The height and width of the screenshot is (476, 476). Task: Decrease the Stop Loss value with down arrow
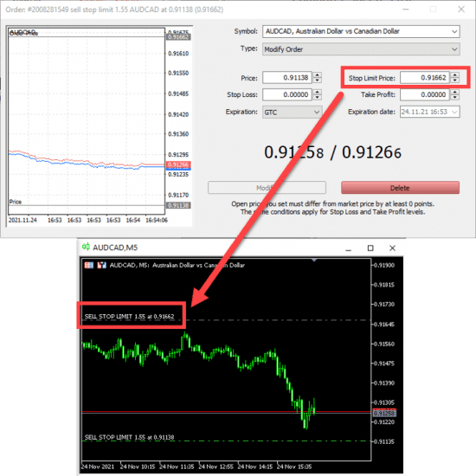[318, 97]
